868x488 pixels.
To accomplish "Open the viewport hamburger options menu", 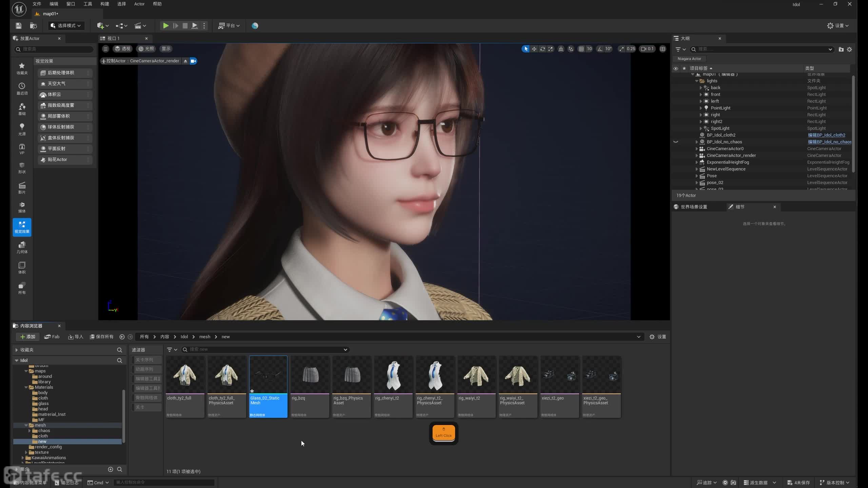I will tap(105, 49).
